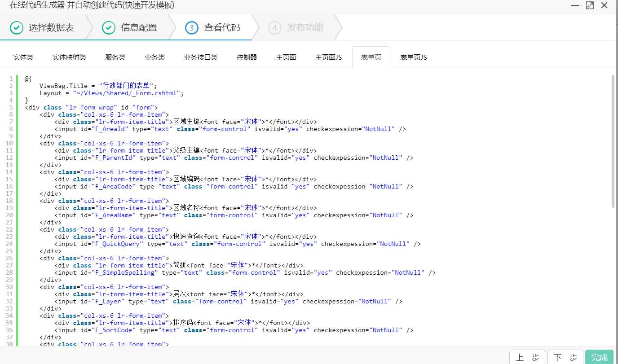Click the 区域名称 title code line
Viewport: 618px width, 364px height.
pyautogui.click(x=185, y=208)
